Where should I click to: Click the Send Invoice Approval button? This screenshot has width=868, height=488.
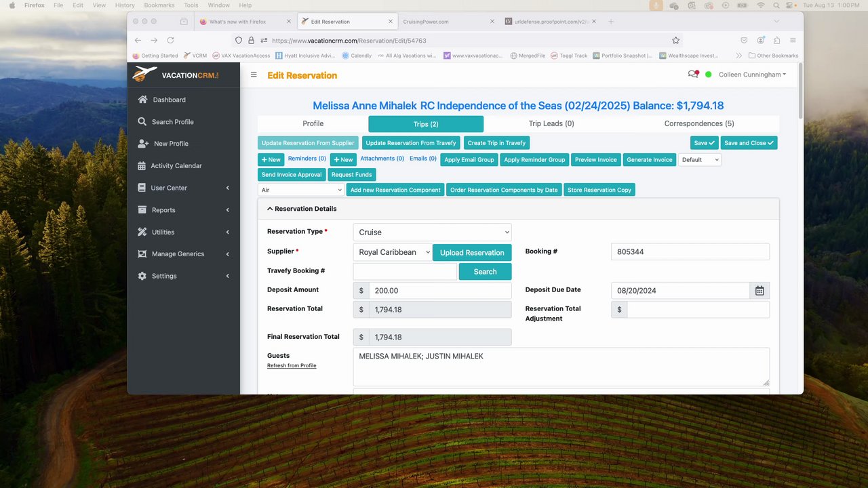coord(292,175)
